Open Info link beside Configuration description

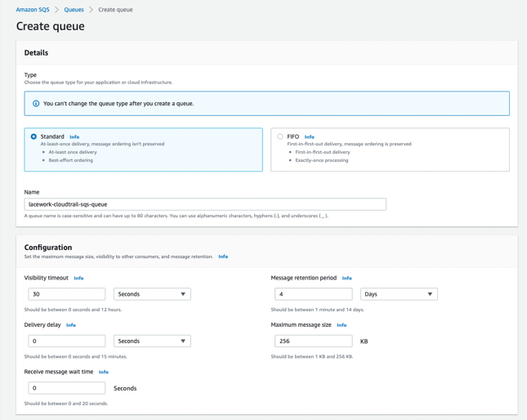click(x=223, y=257)
